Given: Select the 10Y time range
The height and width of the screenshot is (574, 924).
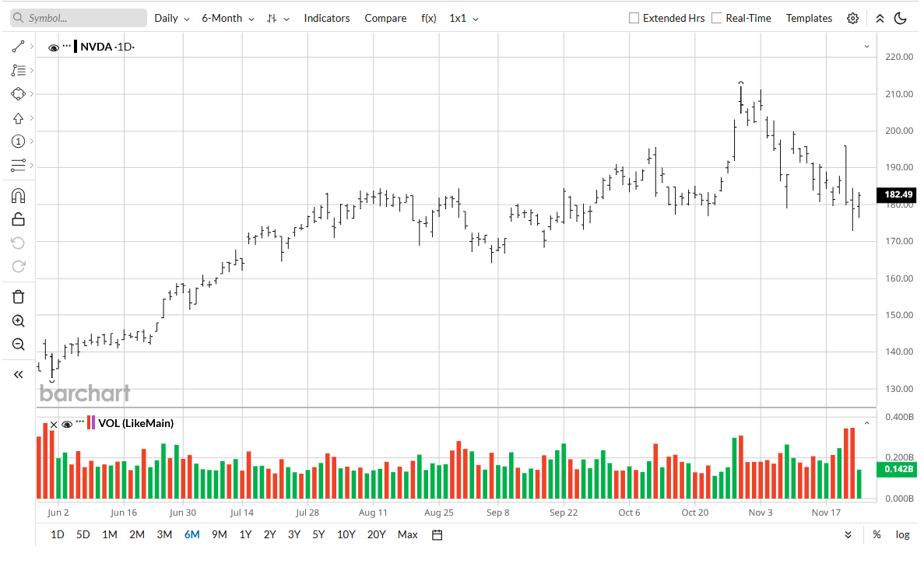Looking at the screenshot, I should (346, 535).
